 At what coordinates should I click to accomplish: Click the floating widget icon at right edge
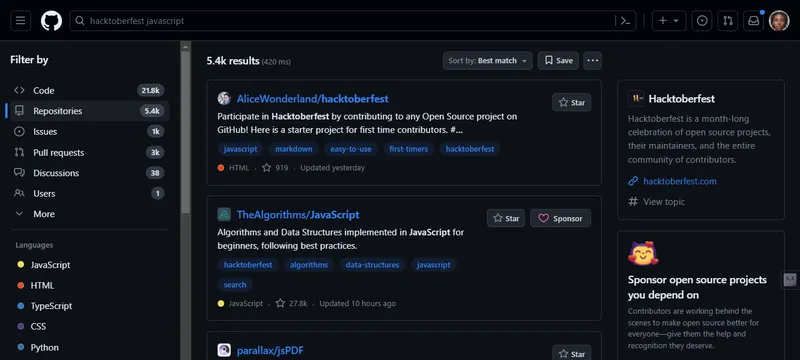tap(790, 280)
